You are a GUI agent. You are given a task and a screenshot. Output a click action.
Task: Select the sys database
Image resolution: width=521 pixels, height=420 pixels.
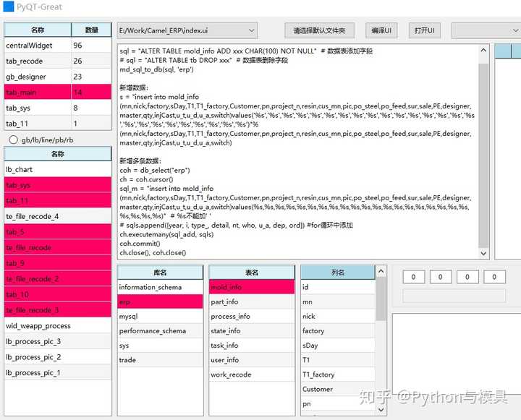tap(160, 346)
